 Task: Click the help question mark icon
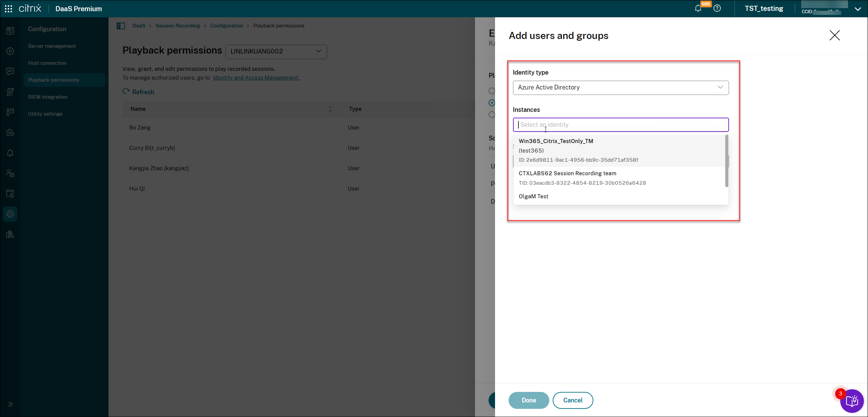click(717, 8)
